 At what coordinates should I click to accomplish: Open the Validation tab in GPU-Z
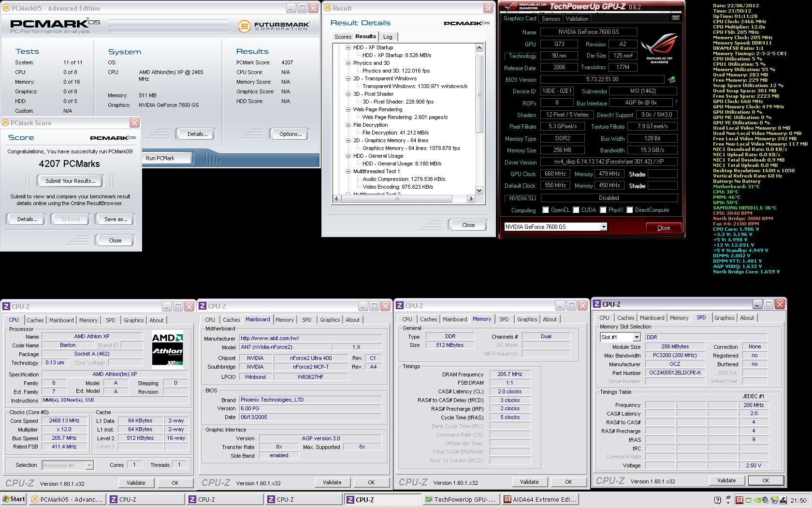[577, 19]
